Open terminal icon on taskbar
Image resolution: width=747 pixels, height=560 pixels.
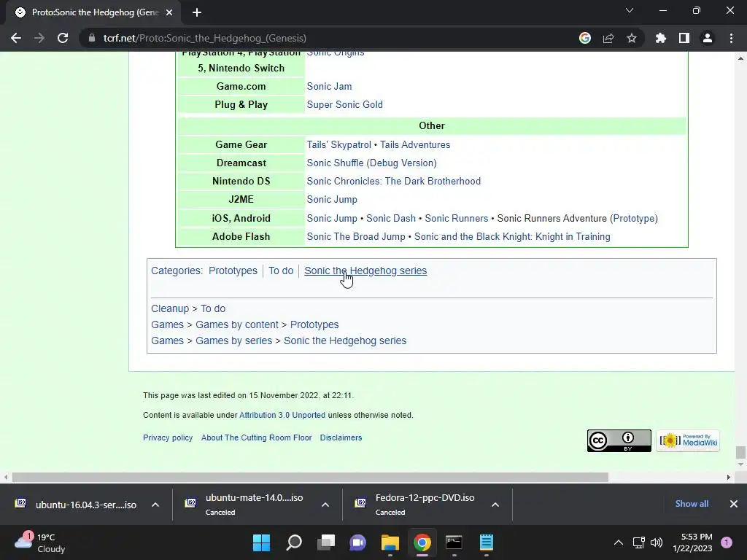point(454,542)
